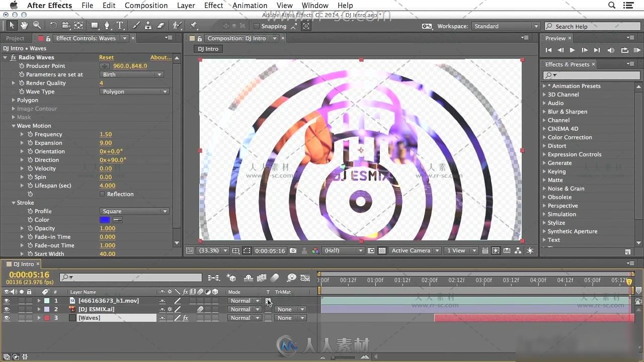Expand the Waves layer in timeline
The height and width of the screenshot is (362, 644).
[x=39, y=318]
